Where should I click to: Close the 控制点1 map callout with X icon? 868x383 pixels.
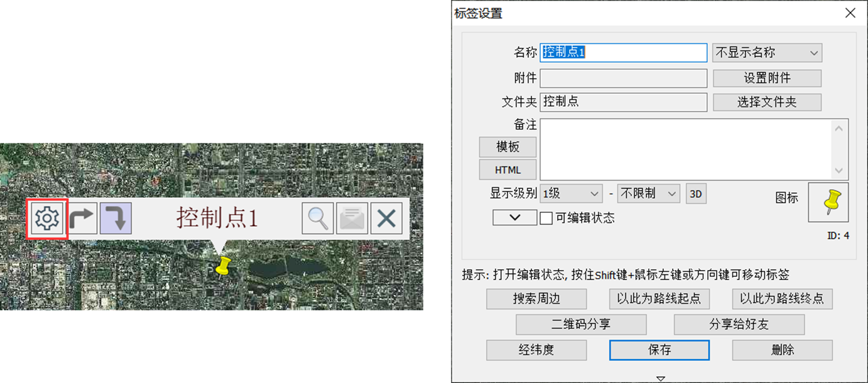[x=386, y=218]
